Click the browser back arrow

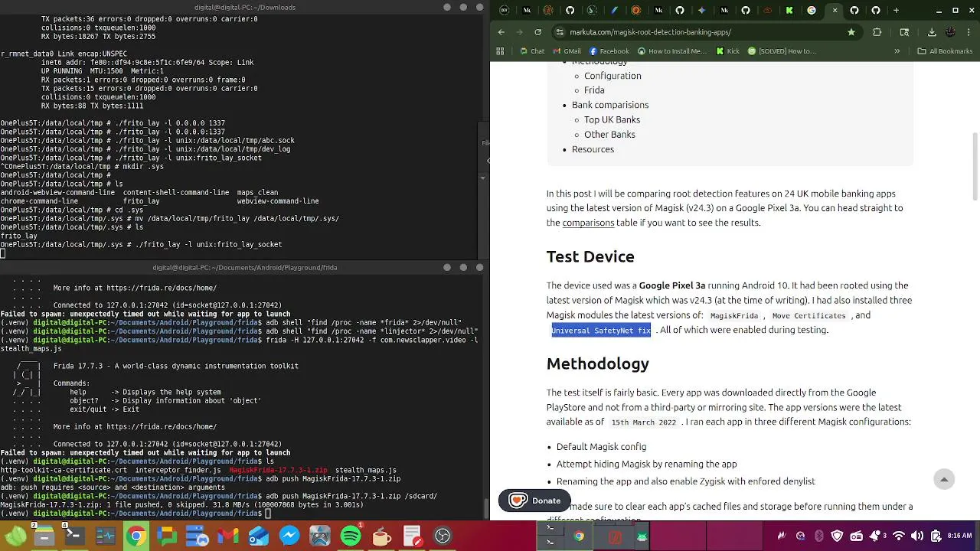(x=501, y=32)
